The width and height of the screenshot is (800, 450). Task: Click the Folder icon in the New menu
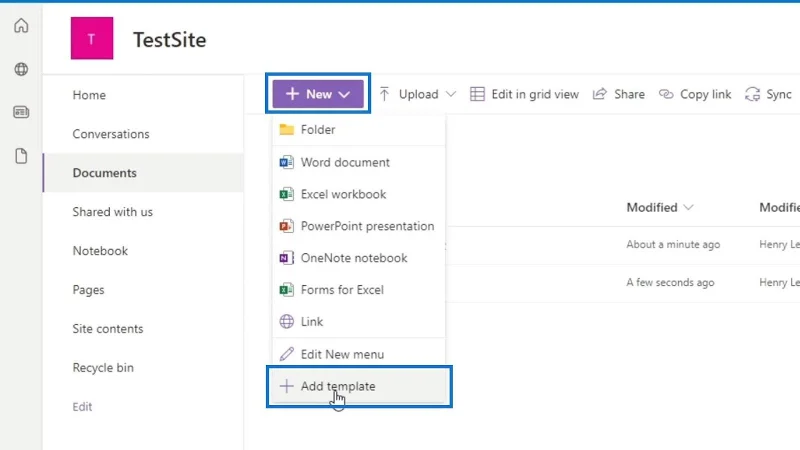pyautogui.click(x=287, y=130)
